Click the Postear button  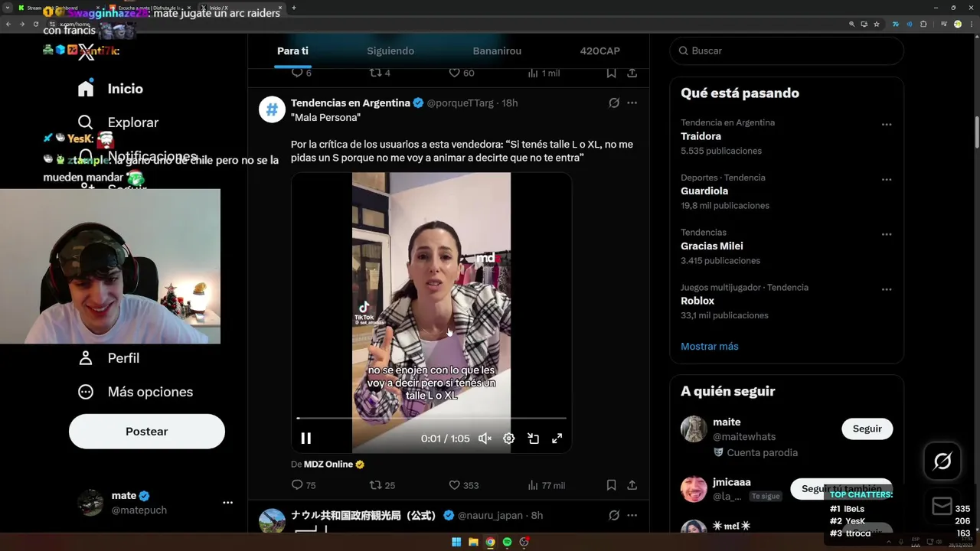click(x=147, y=432)
